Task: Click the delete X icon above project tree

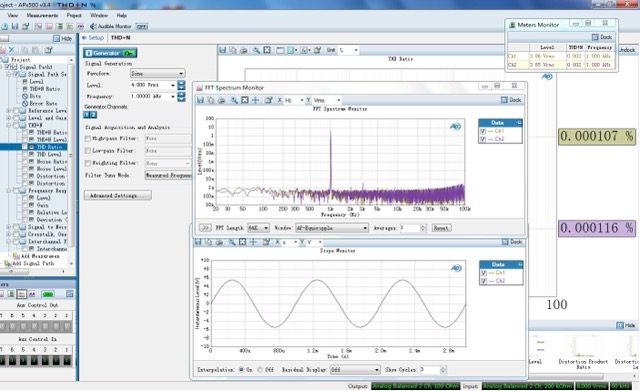Action: (x=11, y=50)
